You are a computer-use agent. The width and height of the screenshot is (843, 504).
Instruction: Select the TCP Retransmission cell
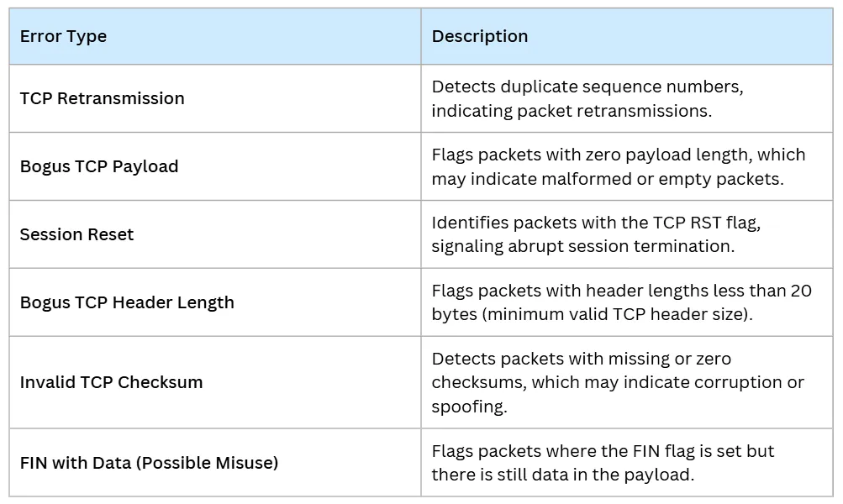pos(103,98)
